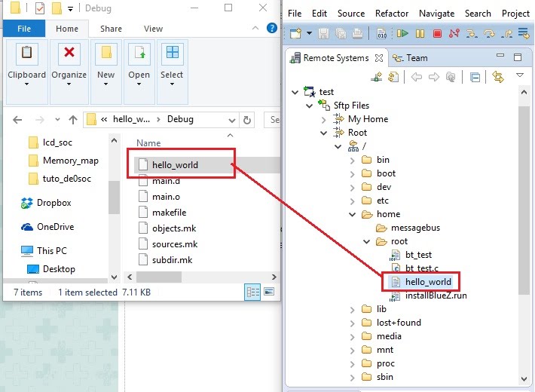The image size is (535, 392).
Task: Open the Remote Systems view menu triangle
Action: (x=520, y=75)
